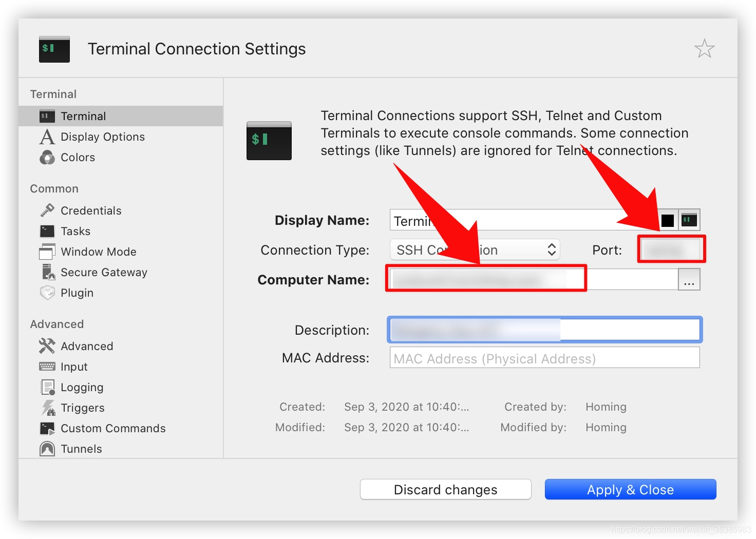
Task: Click the Custom Commands icon
Action: 47,428
